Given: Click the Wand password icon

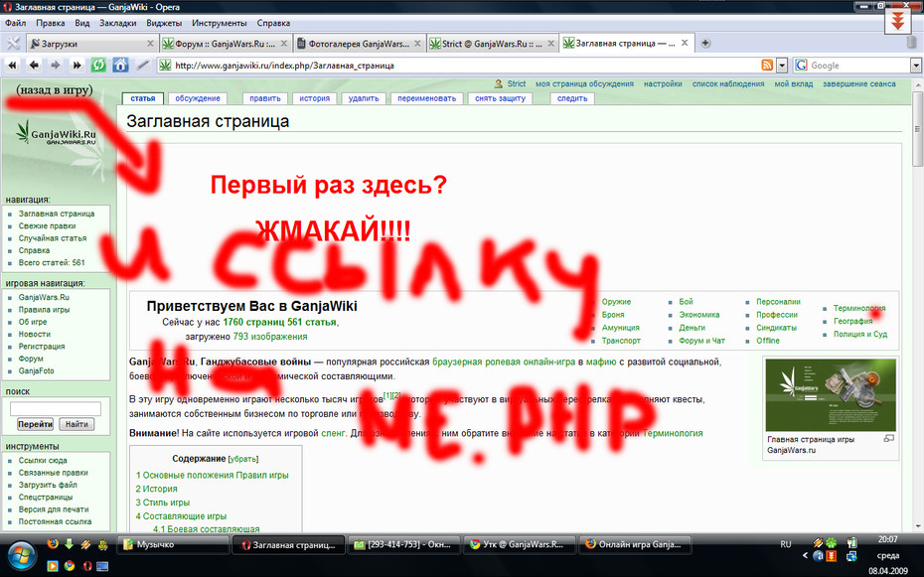Looking at the screenshot, I should pyautogui.click(x=142, y=66).
